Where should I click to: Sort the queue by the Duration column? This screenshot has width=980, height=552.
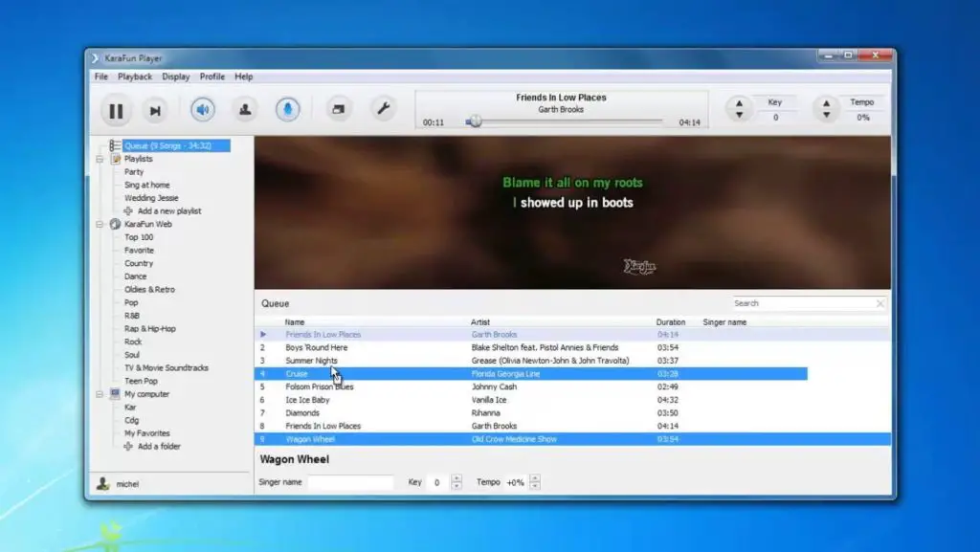tap(671, 322)
